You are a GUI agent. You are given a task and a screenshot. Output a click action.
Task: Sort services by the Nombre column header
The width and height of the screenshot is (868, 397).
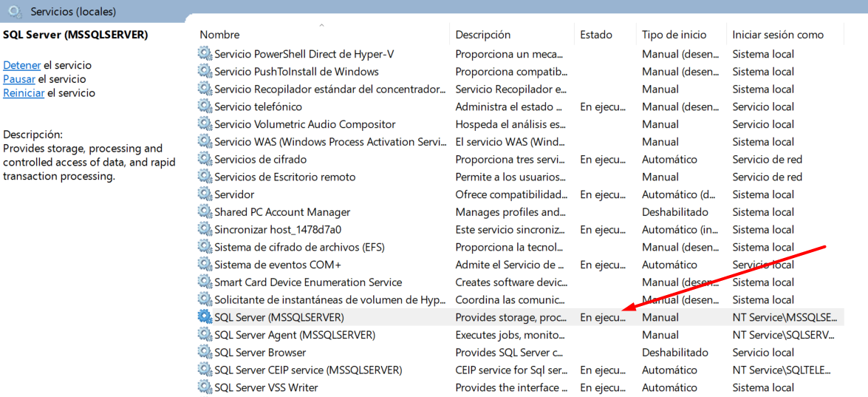[x=219, y=35]
